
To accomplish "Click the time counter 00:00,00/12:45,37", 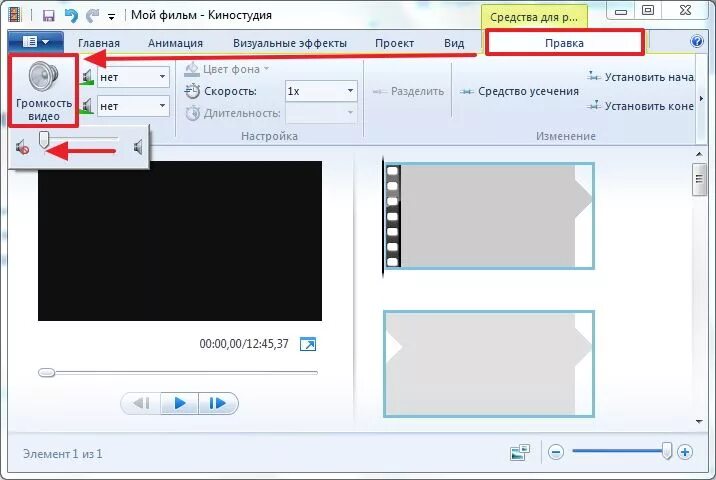I will click(244, 344).
